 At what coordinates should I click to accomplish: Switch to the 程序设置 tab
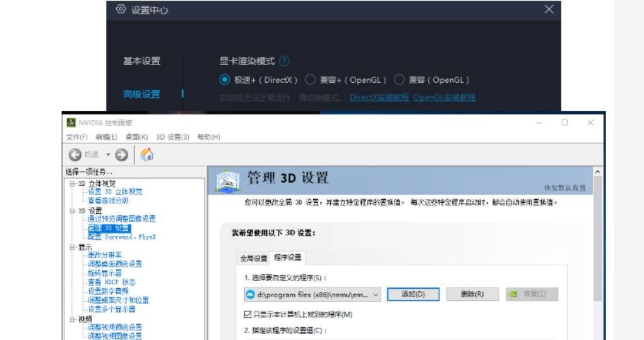pyautogui.click(x=287, y=257)
